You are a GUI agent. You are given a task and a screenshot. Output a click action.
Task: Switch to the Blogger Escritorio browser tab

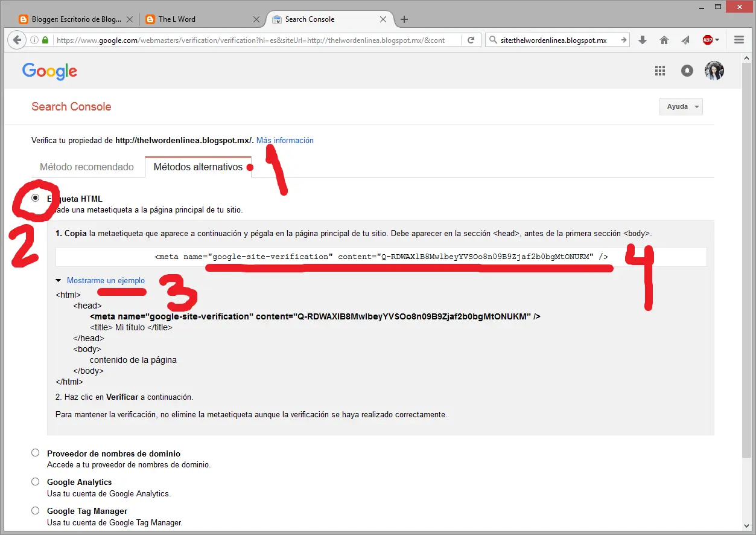click(76, 19)
